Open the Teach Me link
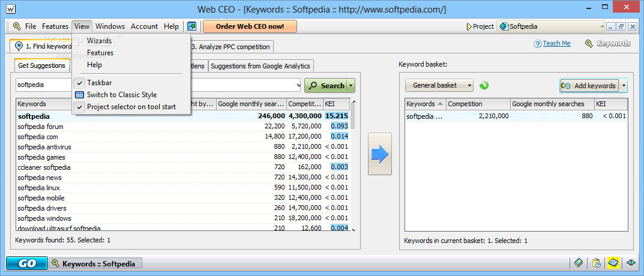644x276 pixels. click(556, 43)
